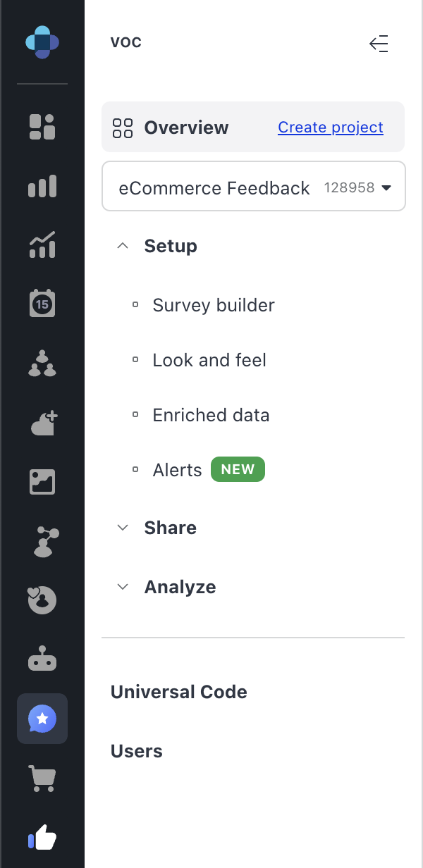Click the Create project link
Screen dimensions: 423x868
pos(331,128)
